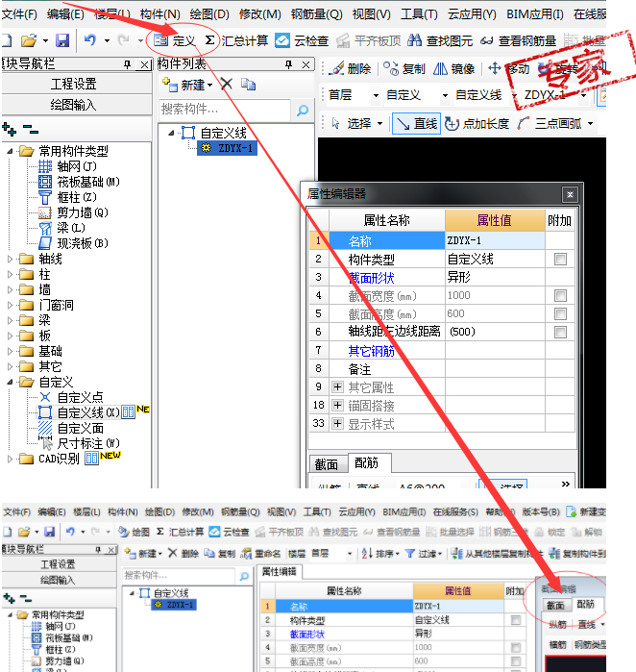This screenshot has width=636, height=672.
Task: Switch to 截面 tab in 属性编辑器 dialog
Action: click(x=327, y=464)
